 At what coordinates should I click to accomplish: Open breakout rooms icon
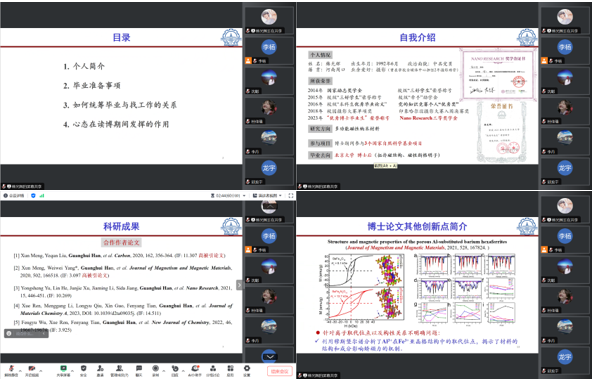click(x=213, y=370)
